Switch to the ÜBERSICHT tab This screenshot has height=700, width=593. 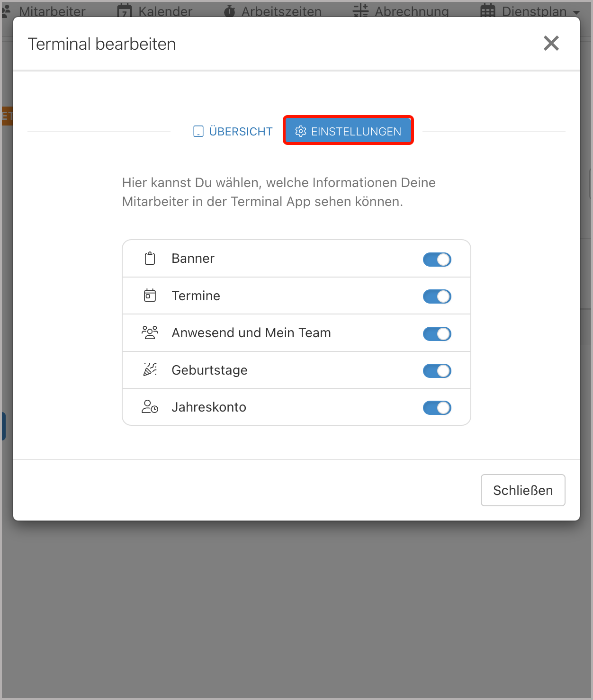tap(232, 131)
